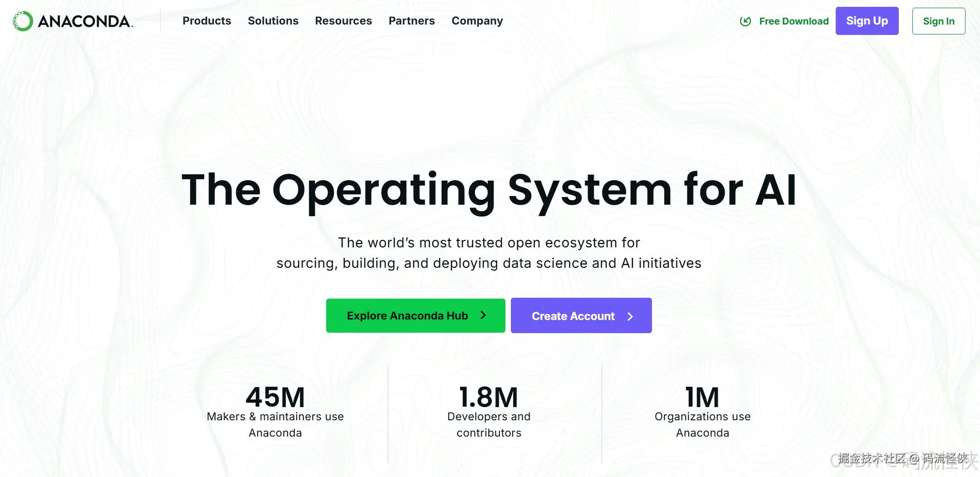Click the tagline 'The world's most trusted open ecosystem for'
The height and width of the screenshot is (477, 980).
[x=489, y=243]
